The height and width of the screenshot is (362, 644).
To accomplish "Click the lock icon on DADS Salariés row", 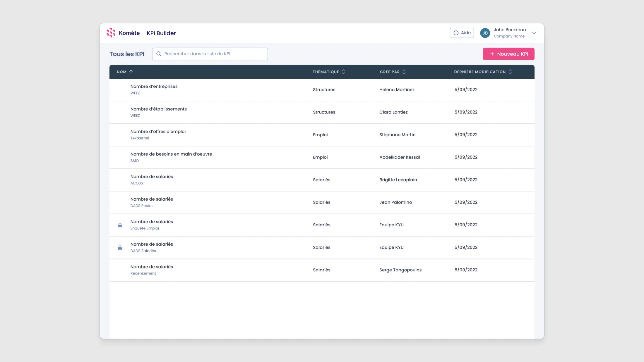I will (120, 247).
